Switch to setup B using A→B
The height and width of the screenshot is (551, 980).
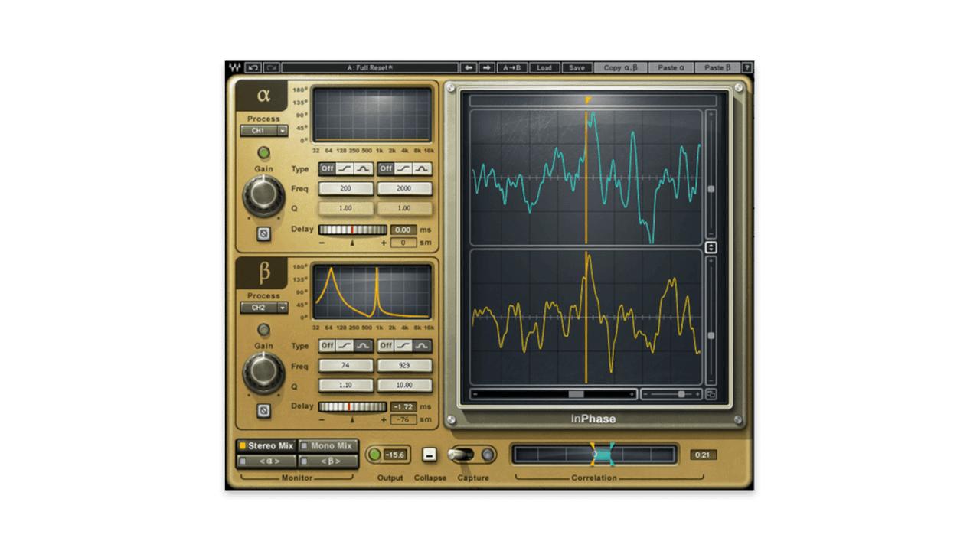click(511, 67)
